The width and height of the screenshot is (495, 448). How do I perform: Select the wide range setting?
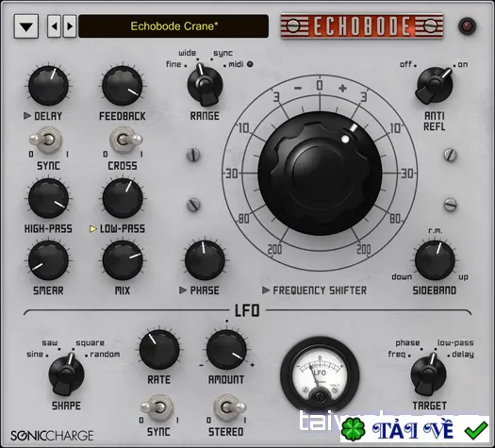[x=188, y=53]
